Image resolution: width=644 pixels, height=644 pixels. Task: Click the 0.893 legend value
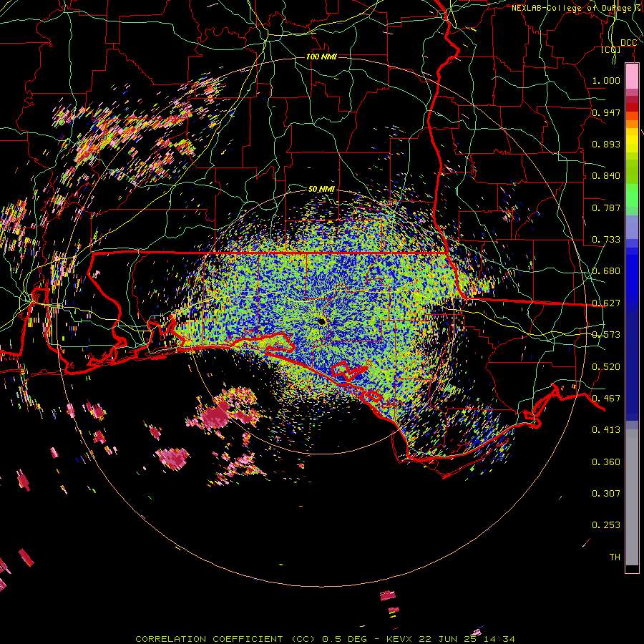pyautogui.click(x=606, y=144)
